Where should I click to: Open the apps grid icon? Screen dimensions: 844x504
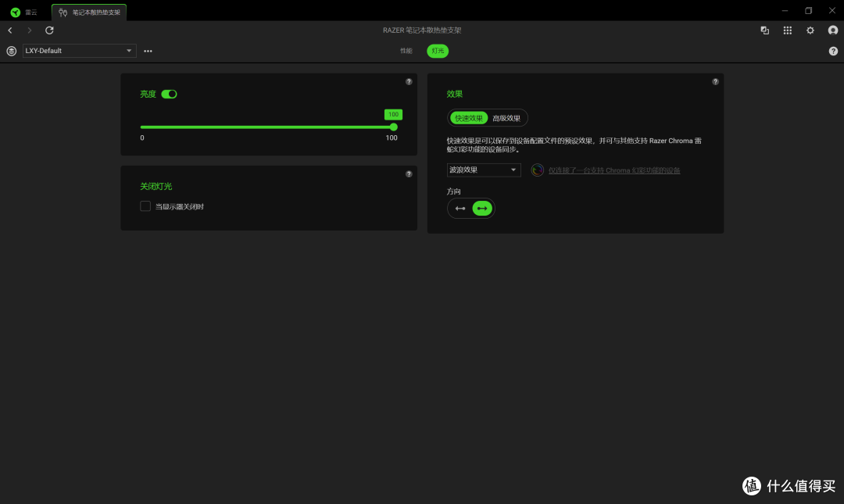788,30
